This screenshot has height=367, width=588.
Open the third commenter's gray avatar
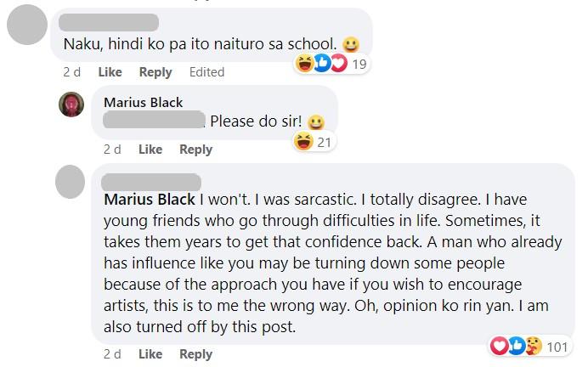click(71, 182)
